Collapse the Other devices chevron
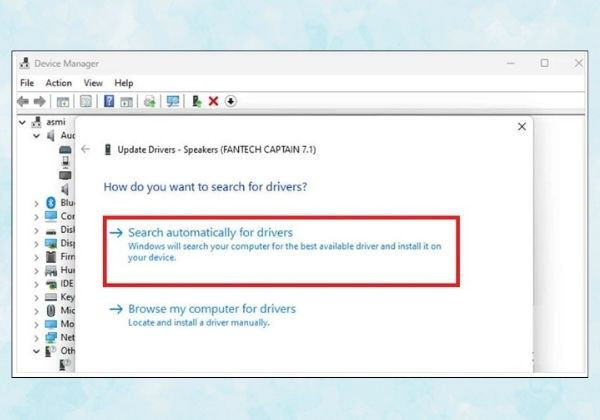The height and width of the screenshot is (420, 600). pos(36,351)
